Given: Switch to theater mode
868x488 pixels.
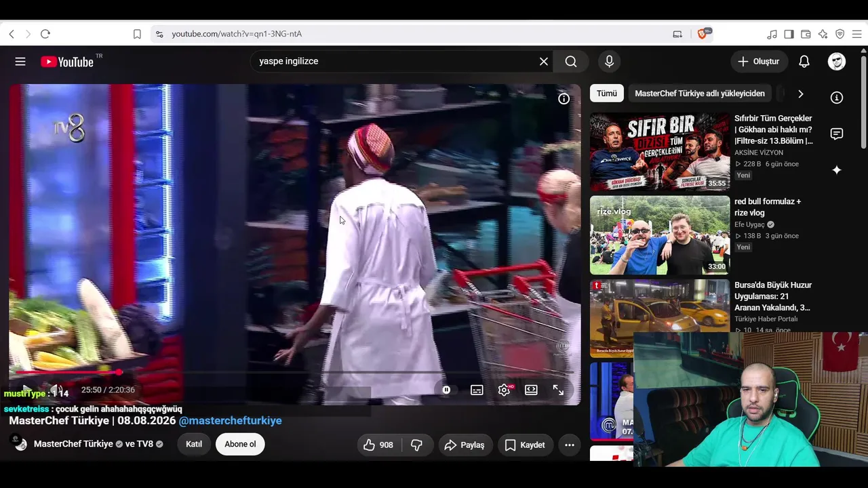Looking at the screenshot, I should coord(531,390).
